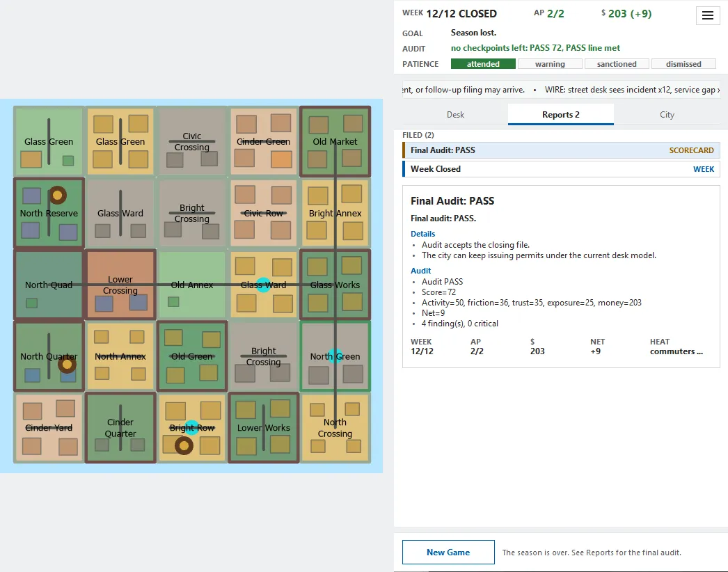Select the Cinder Green district tile
This screenshot has width=728, height=572.
(x=263, y=141)
